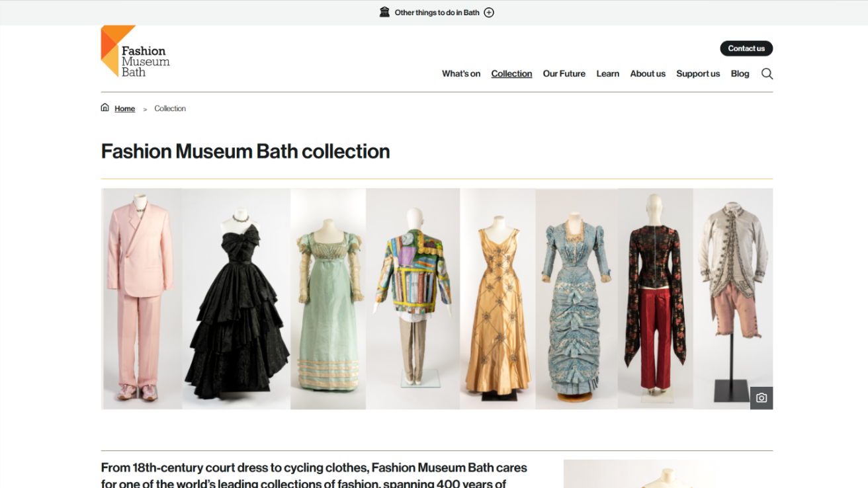Click the Collection breadcrumb label
The image size is (868, 488).
coord(170,108)
